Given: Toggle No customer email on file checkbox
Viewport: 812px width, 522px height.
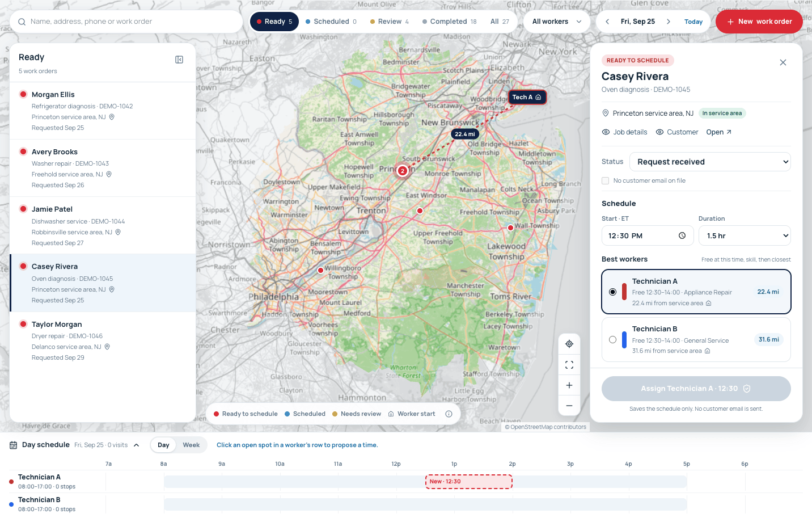Looking at the screenshot, I should tap(606, 180).
